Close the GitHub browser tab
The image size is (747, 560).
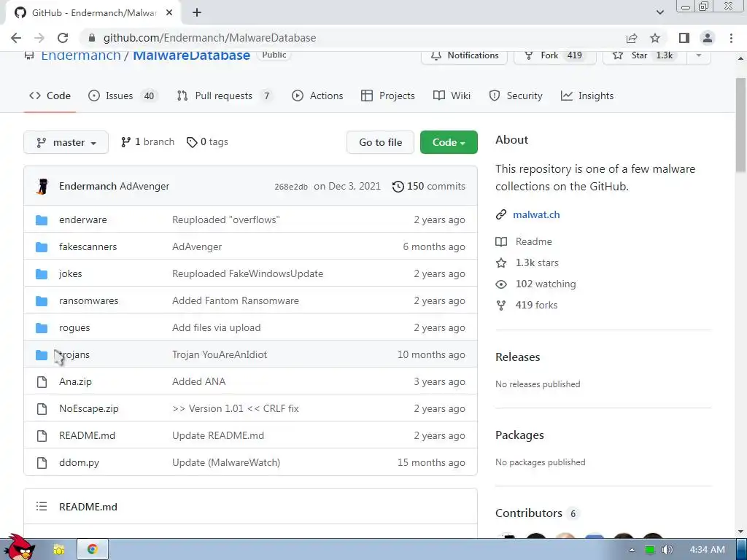tap(169, 13)
